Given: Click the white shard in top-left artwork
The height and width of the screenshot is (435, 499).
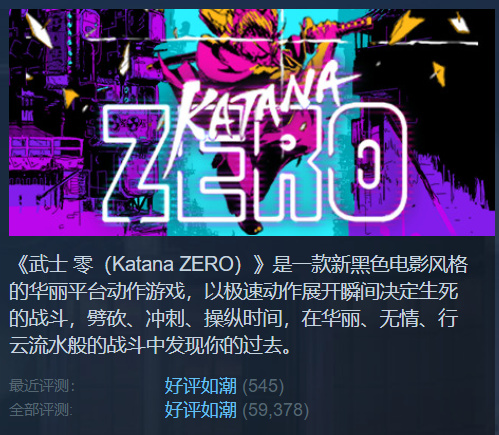Looking at the screenshot, I should point(39,28).
